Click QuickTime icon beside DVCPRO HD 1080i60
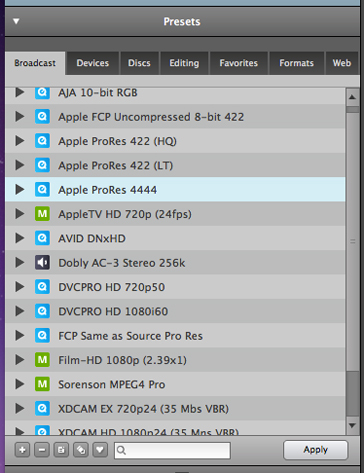 [x=42, y=311]
